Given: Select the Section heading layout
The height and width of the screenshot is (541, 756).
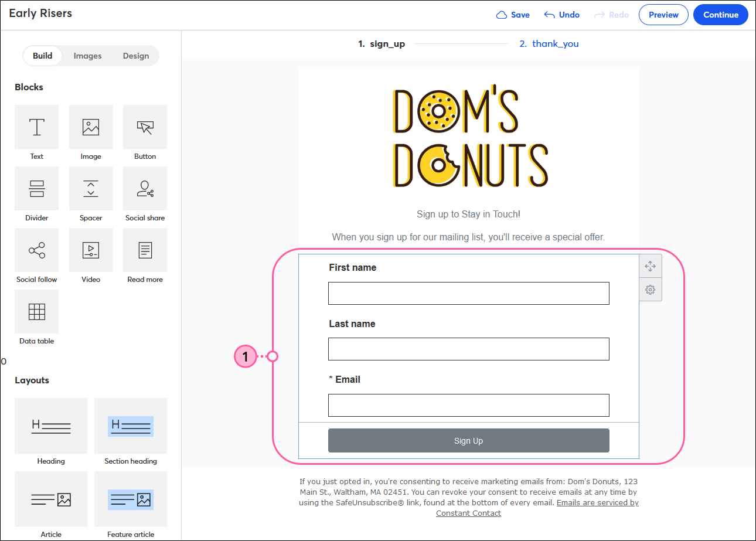Looking at the screenshot, I should click(131, 426).
